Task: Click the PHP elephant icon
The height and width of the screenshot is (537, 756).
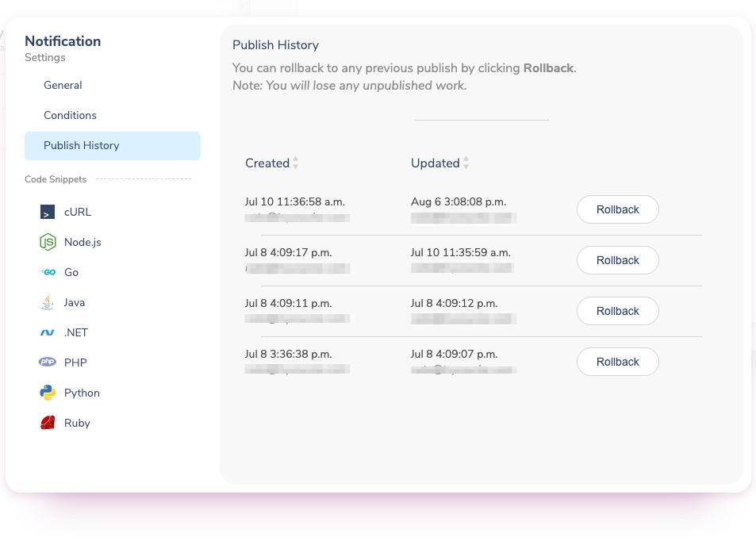Action: 48,362
